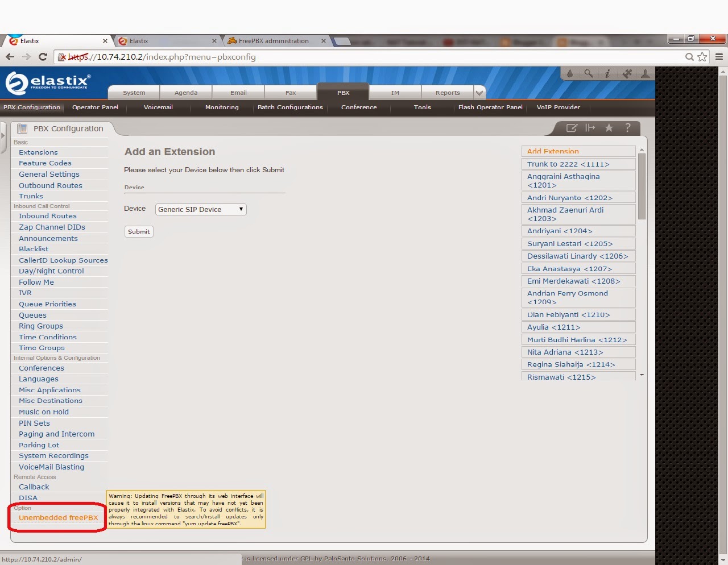Open Ring Groups in sidebar
This screenshot has width=728, height=565.
(x=41, y=326)
